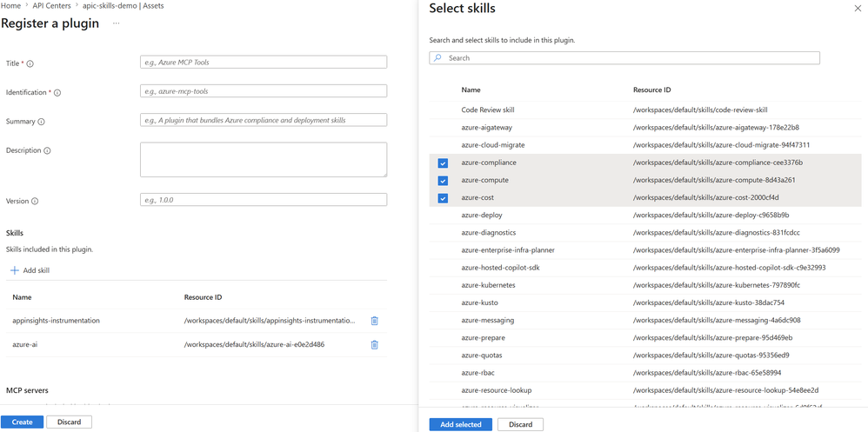This screenshot has width=868, height=432.
Task: Click the appinsights-instrumentation skill name
Action: 56,321
